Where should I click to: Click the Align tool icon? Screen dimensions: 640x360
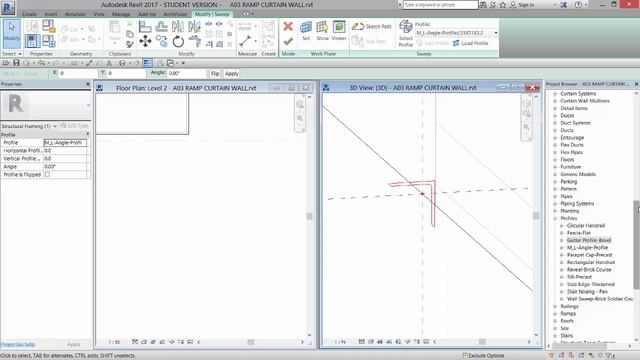145,27
